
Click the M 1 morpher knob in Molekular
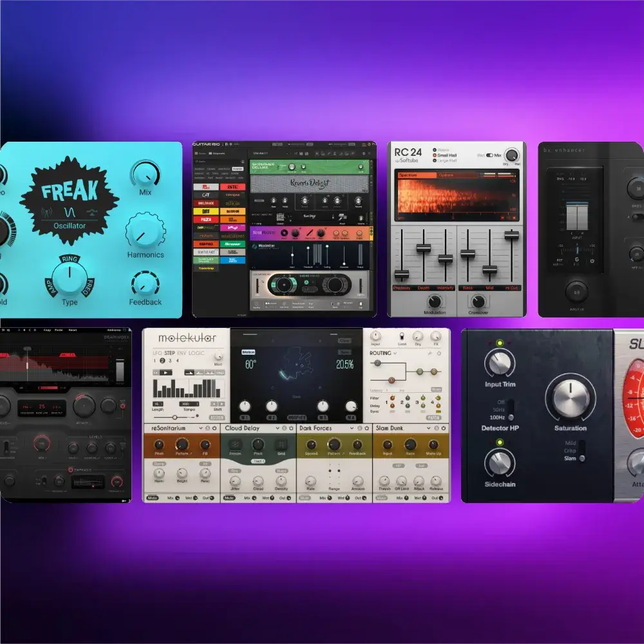(x=245, y=406)
